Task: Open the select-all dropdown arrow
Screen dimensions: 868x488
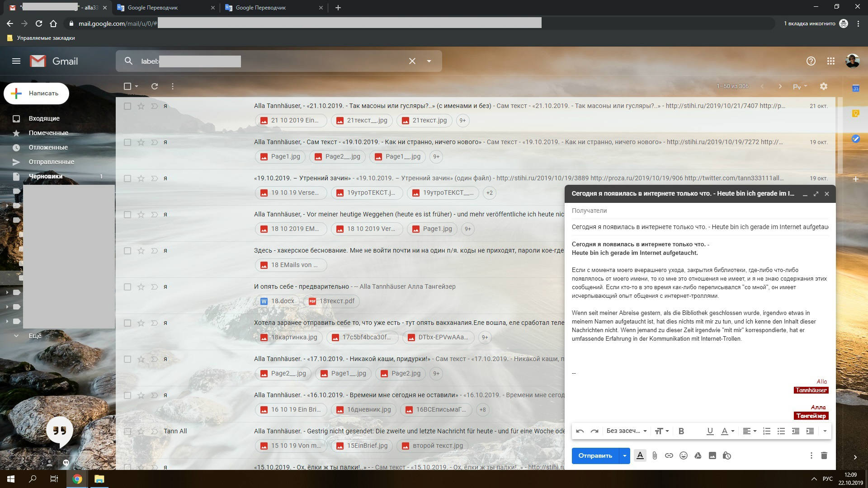Action: point(137,86)
